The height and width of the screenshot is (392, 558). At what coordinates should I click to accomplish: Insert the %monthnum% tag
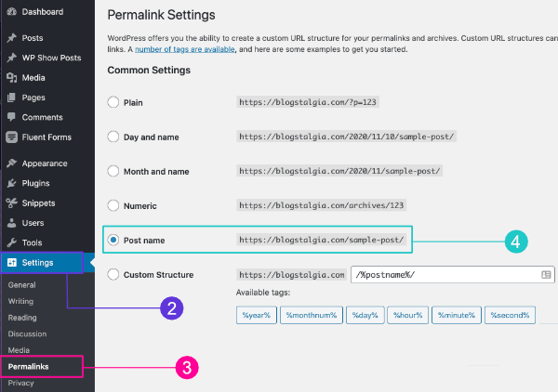tap(312, 315)
